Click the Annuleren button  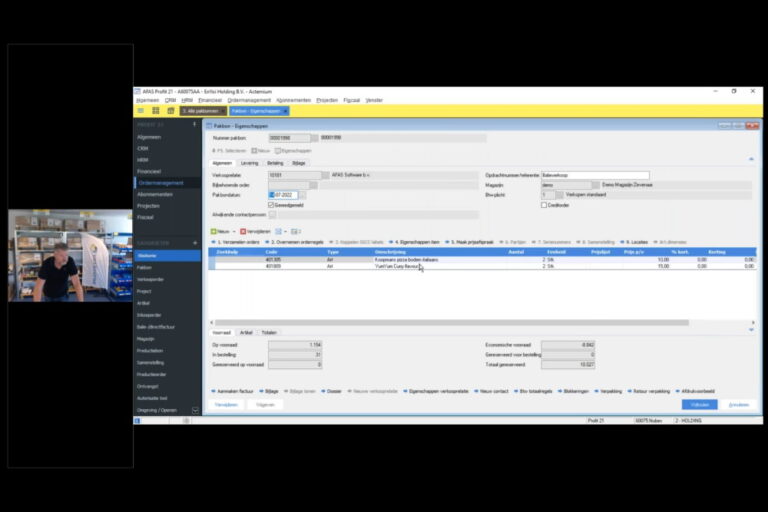click(x=739, y=405)
